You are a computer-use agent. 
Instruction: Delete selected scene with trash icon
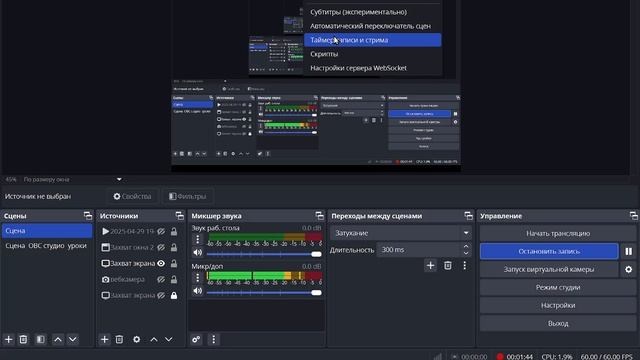point(23,339)
